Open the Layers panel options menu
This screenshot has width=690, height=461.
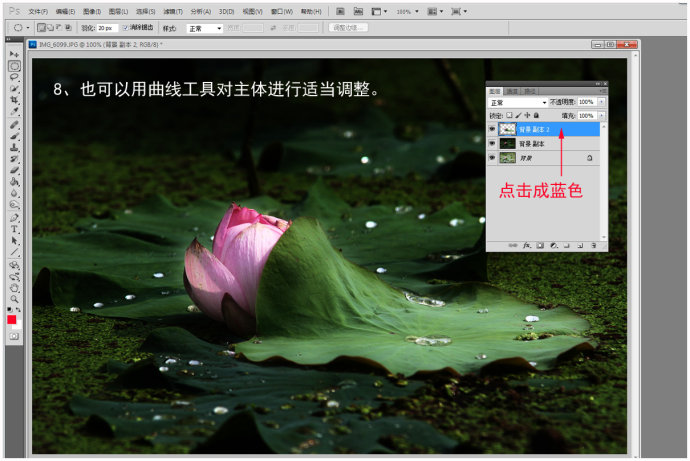(x=603, y=91)
